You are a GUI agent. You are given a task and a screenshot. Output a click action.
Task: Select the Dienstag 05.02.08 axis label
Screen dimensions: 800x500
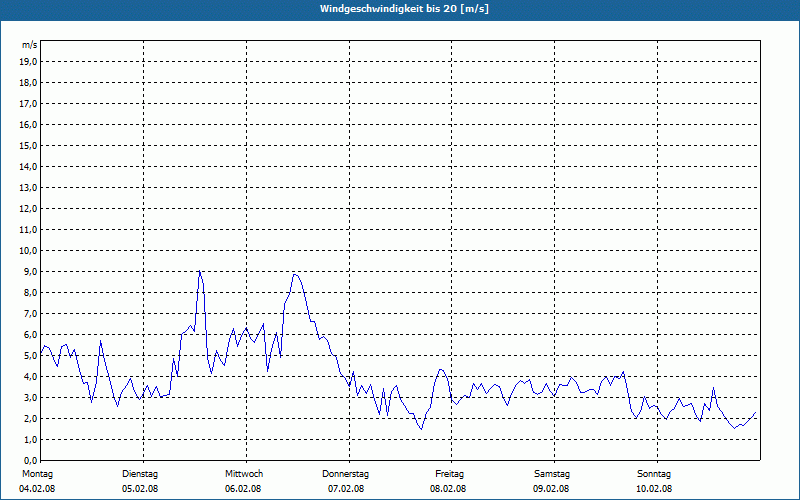140,481
